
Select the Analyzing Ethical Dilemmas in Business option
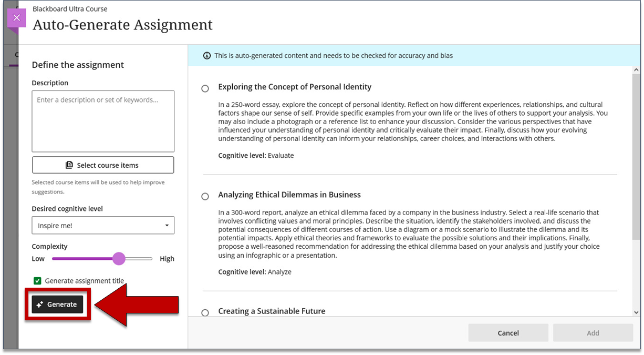[205, 197]
